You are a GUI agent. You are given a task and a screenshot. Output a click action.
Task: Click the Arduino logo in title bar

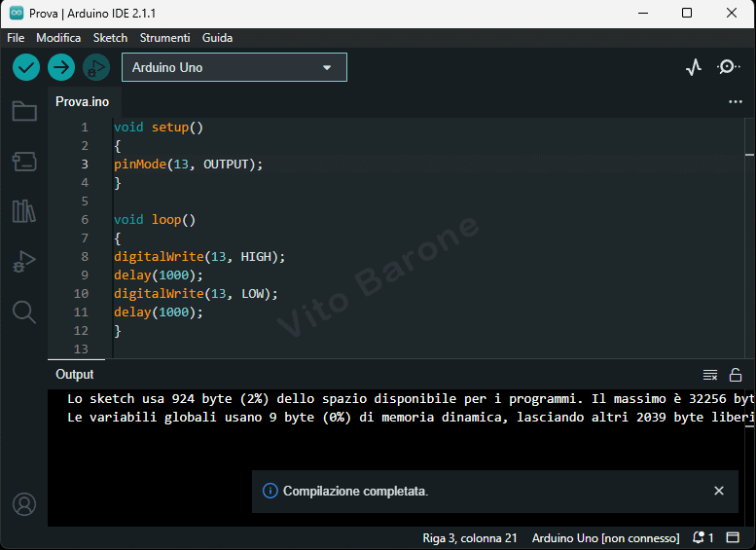(17, 13)
